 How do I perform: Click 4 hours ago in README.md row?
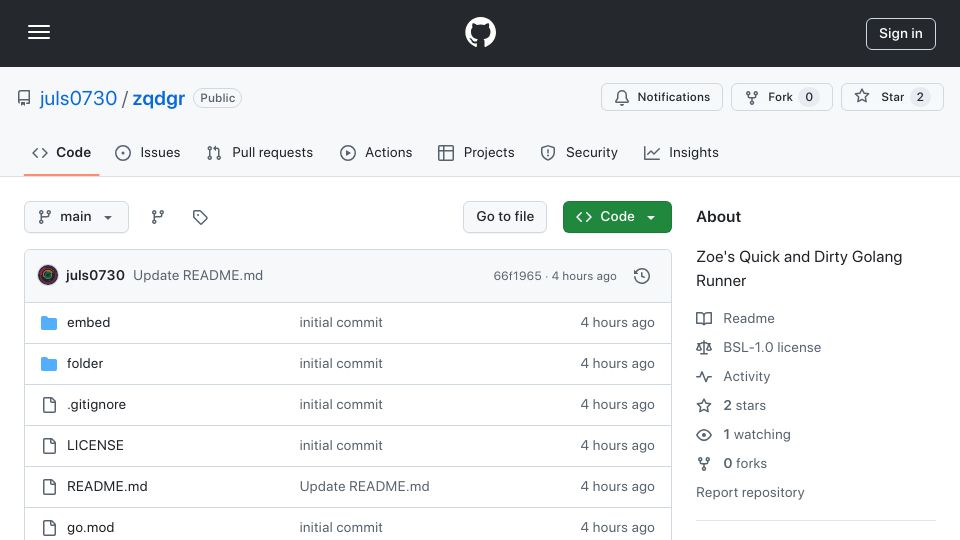(617, 487)
